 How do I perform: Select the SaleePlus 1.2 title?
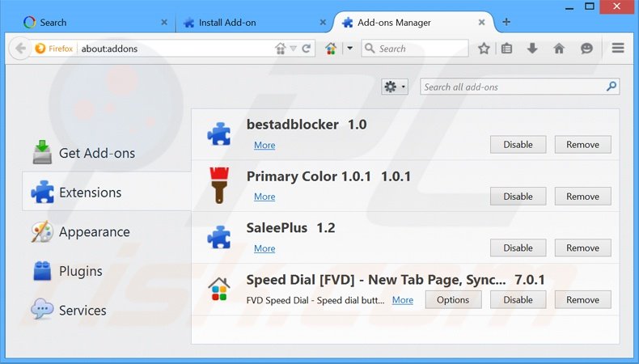[290, 227]
